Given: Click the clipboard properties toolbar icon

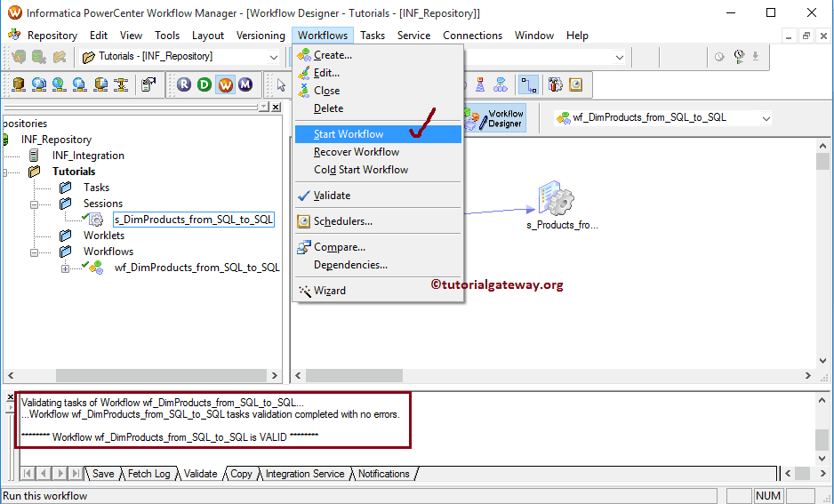Looking at the screenshot, I should click(148, 84).
